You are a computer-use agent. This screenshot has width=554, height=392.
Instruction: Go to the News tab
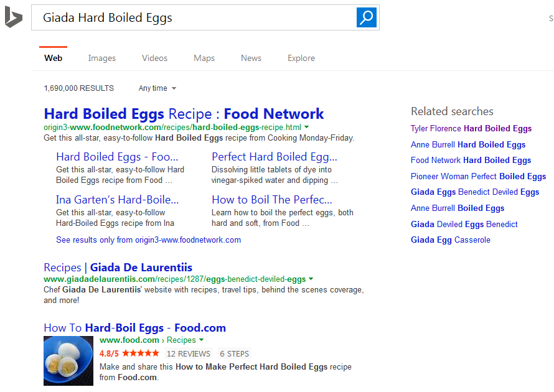(x=251, y=58)
